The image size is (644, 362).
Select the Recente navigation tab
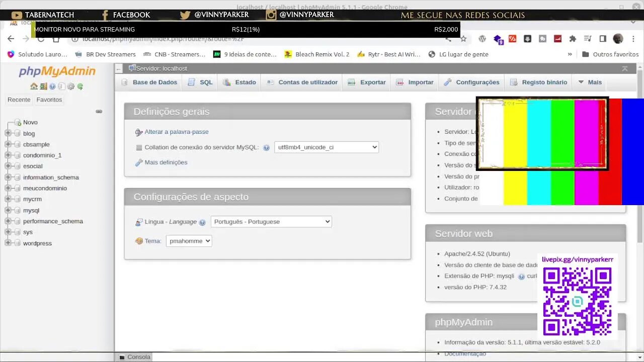click(x=19, y=100)
